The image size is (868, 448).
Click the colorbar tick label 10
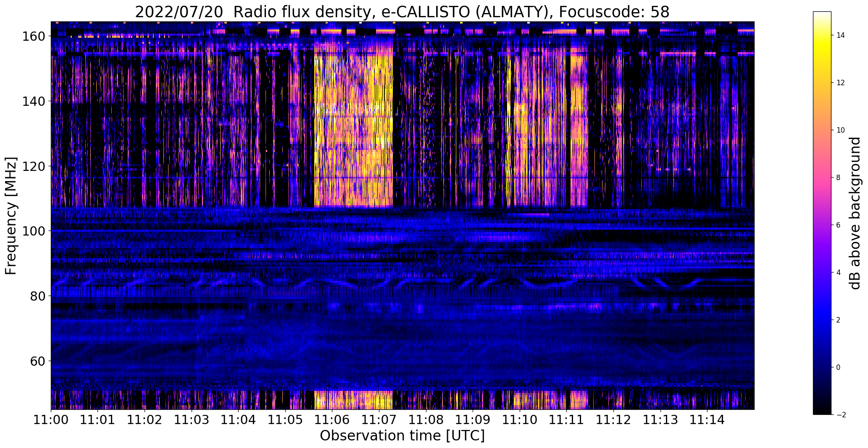coord(841,130)
